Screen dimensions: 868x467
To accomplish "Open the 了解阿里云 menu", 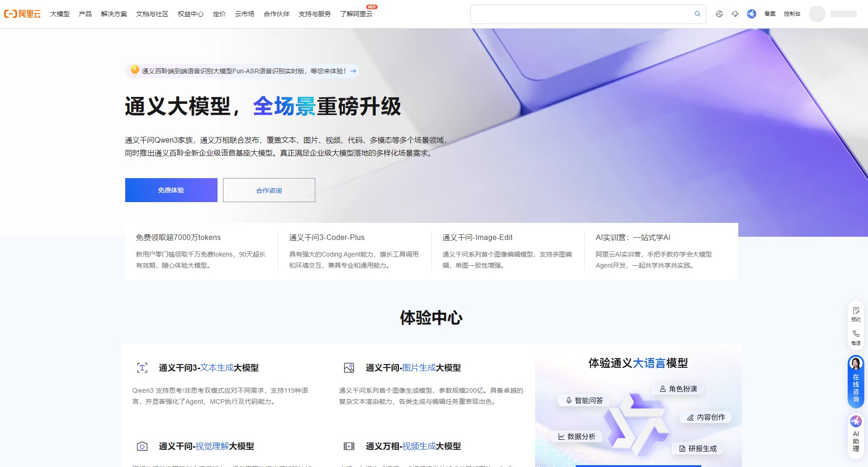I will [356, 14].
